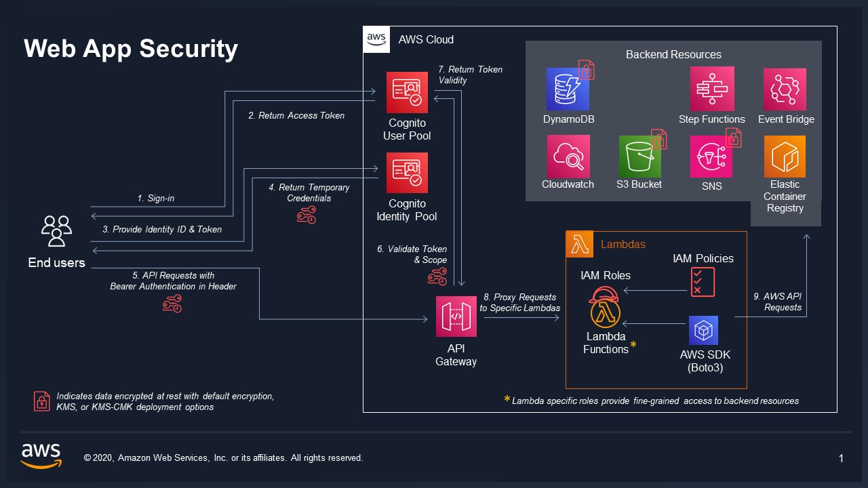
Task: Select the SNS service icon
Action: coord(712,157)
